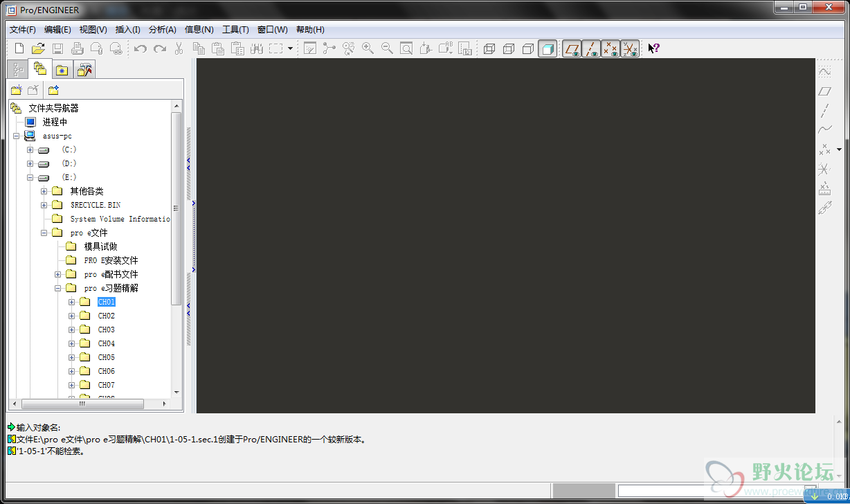Toggle datum axes display
The height and width of the screenshot is (504, 850).
[x=591, y=48]
